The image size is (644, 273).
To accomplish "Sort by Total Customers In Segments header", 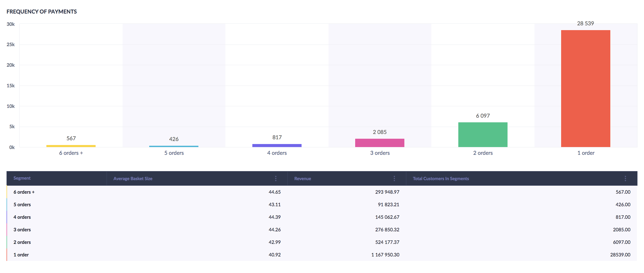I will pos(441,179).
